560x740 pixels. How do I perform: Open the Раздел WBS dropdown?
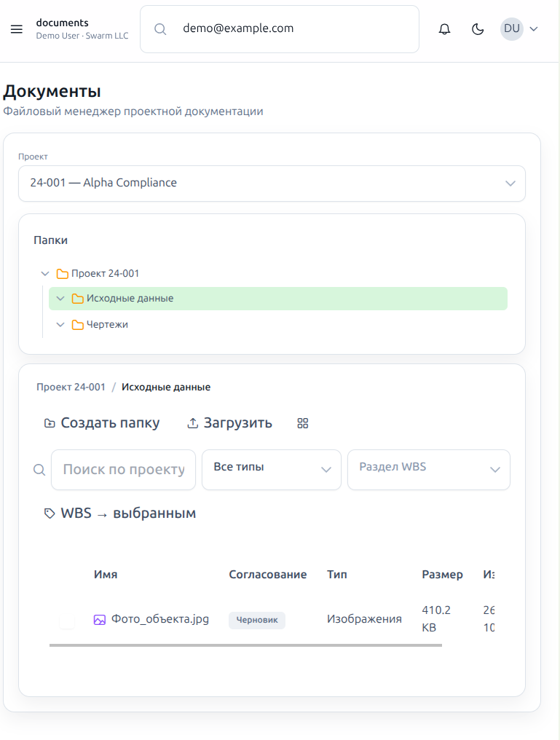(x=428, y=470)
